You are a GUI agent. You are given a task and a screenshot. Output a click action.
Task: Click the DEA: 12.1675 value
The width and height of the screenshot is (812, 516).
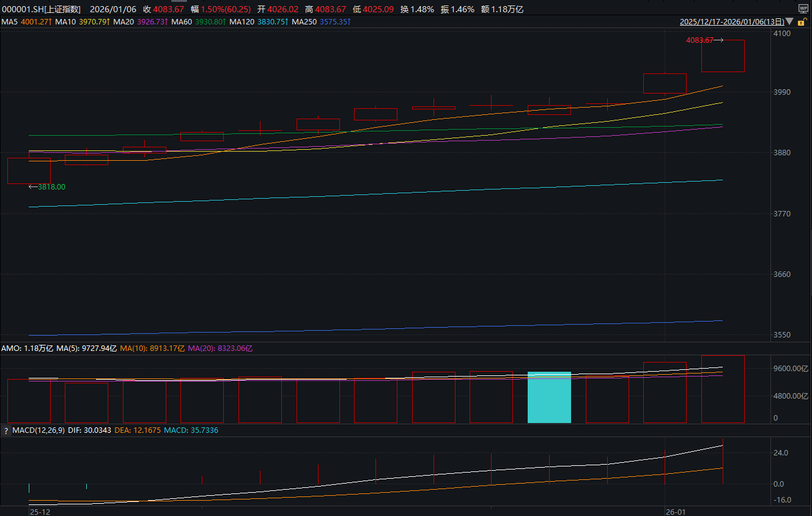point(138,431)
